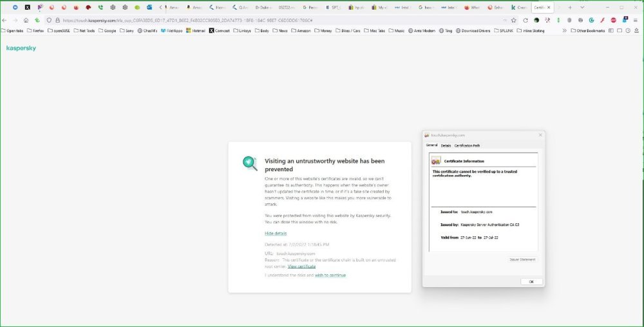
Task: Show more bookmarks overflow chevron
Action: tap(564, 30)
